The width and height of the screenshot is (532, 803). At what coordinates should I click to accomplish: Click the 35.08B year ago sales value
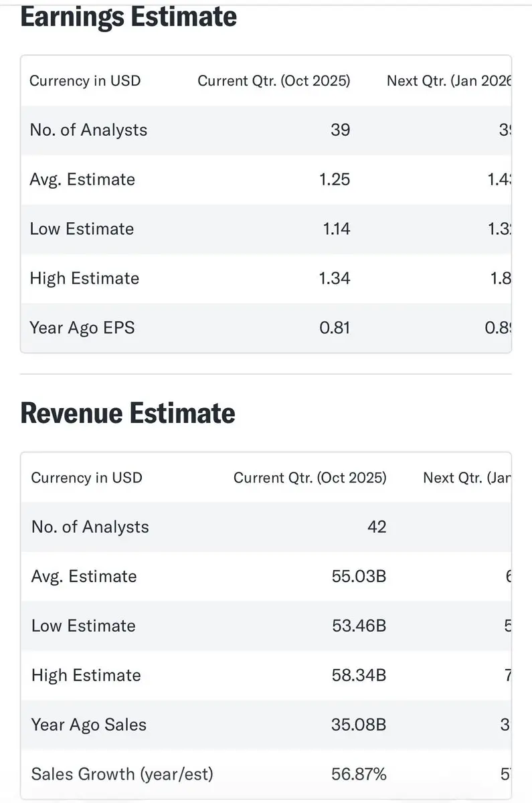click(x=359, y=725)
